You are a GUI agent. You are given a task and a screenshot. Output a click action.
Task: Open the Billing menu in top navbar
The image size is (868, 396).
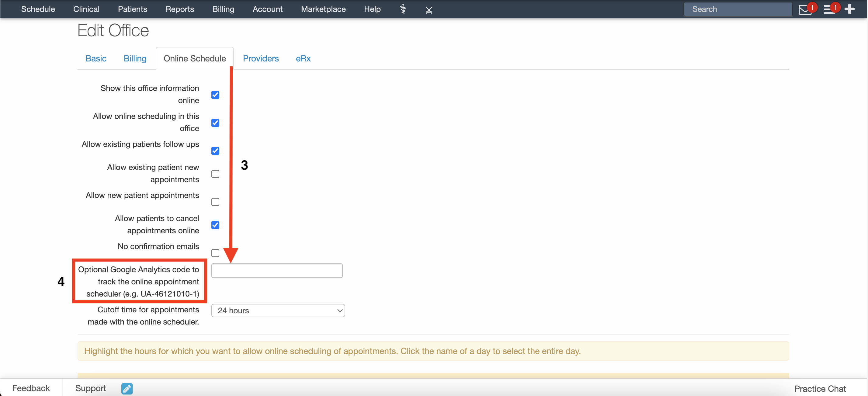point(223,9)
